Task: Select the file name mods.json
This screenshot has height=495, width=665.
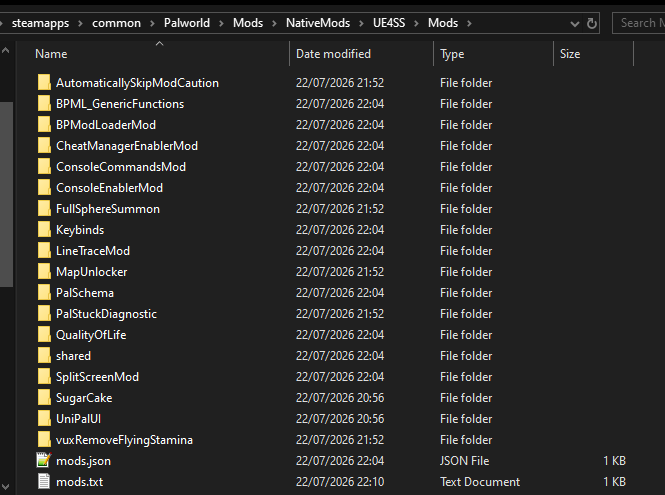Action: pos(83,461)
